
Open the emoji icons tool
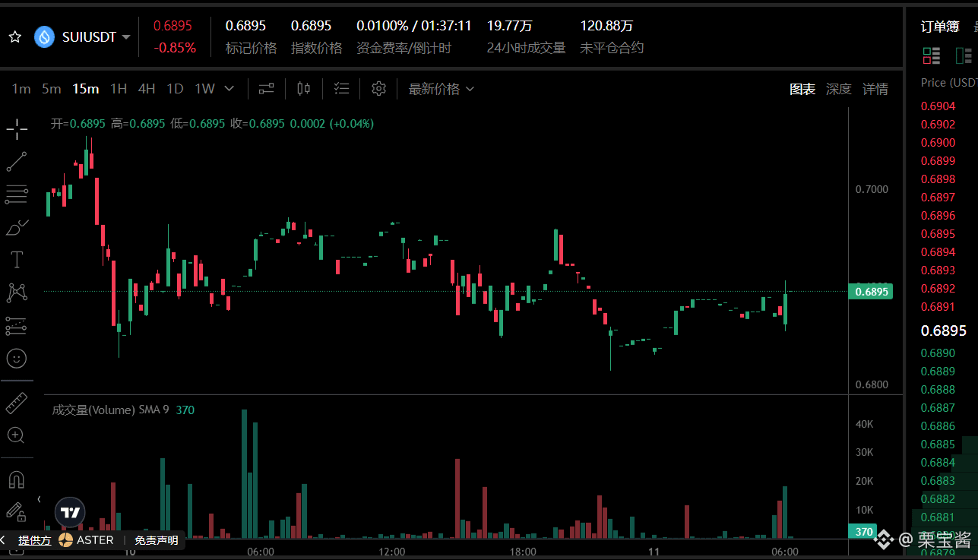17,358
